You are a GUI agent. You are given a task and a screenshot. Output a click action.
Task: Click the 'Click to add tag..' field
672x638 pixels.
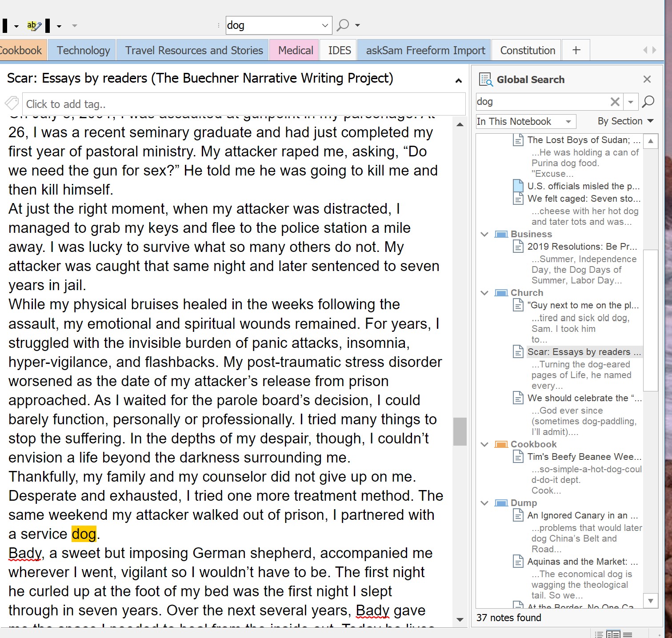pyautogui.click(x=243, y=104)
